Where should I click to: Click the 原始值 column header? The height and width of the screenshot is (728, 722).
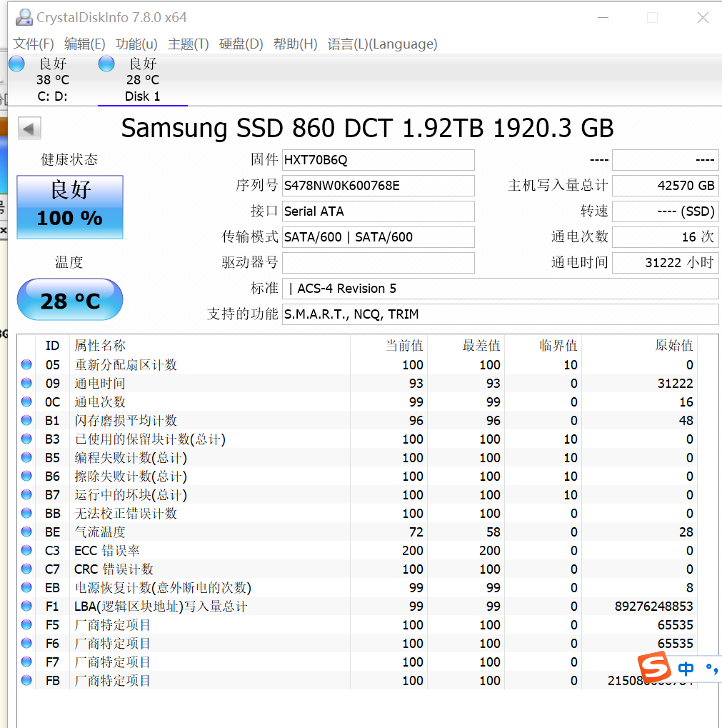(673, 346)
